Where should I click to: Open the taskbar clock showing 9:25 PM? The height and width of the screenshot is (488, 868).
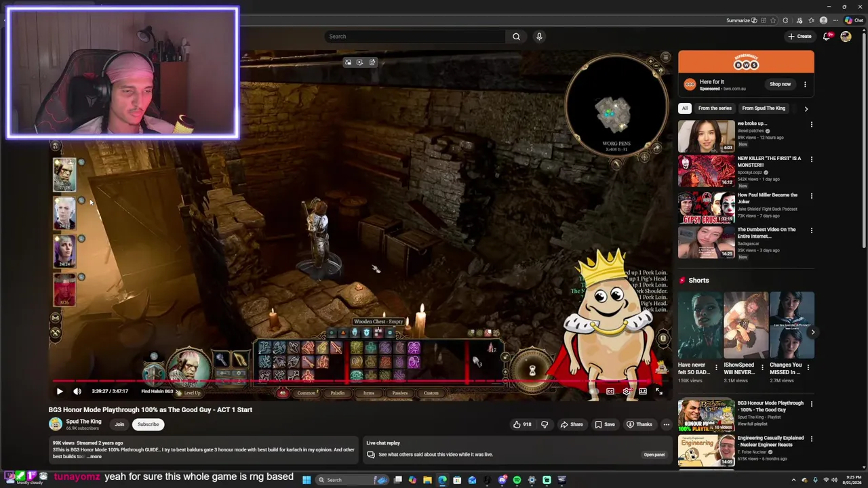click(853, 480)
